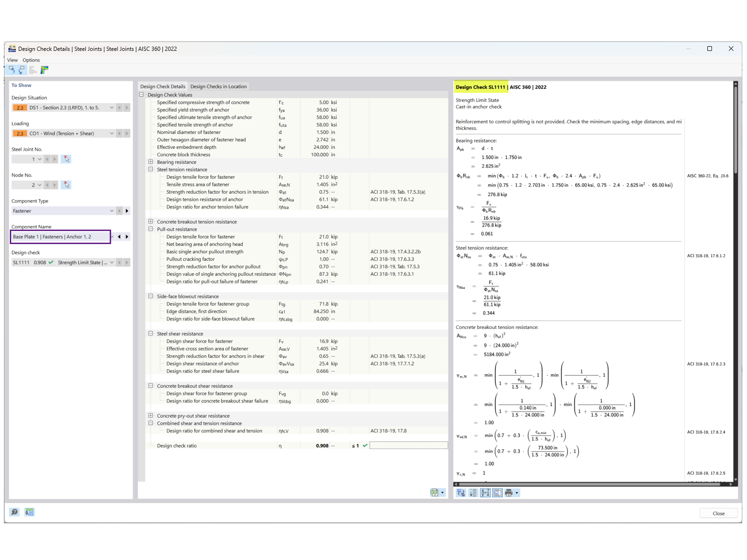This screenshot has width=747, height=560.
Task: Select 'Design shear resistance of anchor' row
Action: pos(297,364)
